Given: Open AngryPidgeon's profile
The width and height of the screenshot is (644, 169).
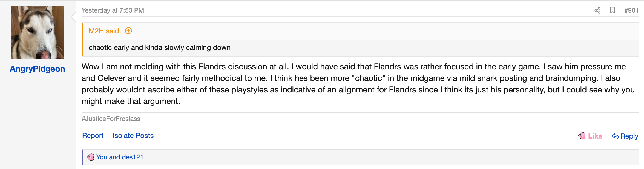Looking at the screenshot, I should (38, 69).
